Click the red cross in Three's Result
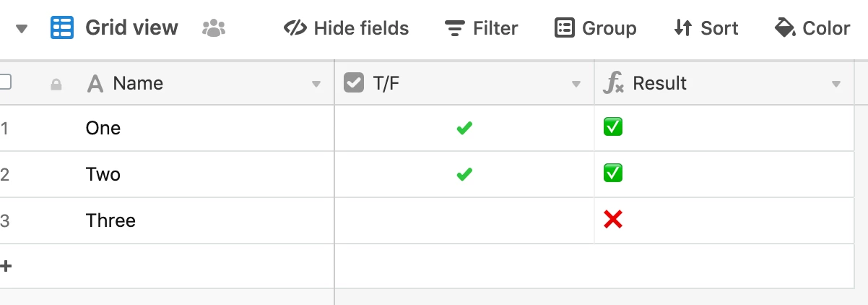This screenshot has height=305, width=868. pos(613,220)
